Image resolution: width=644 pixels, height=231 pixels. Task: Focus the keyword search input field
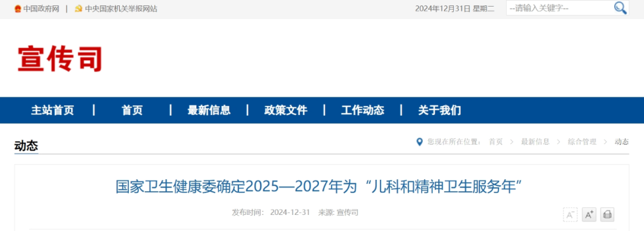click(x=559, y=8)
